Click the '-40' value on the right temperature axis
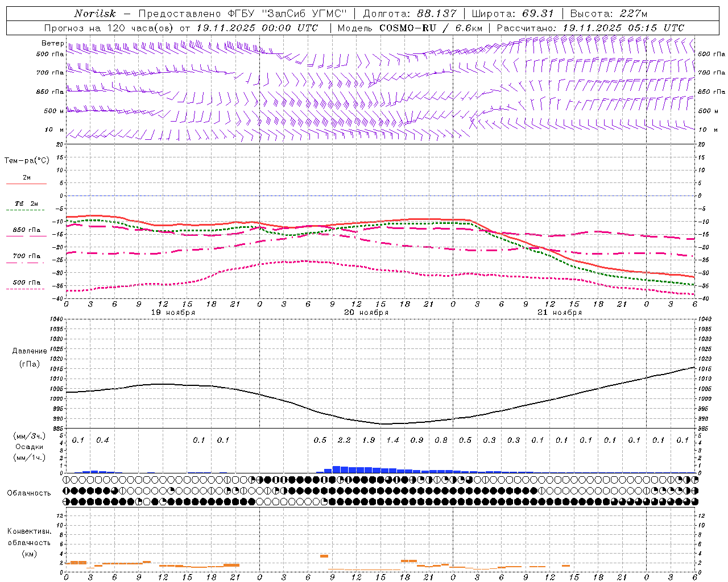Image resolution: width=728 pixels, height=582 pixels. 704,298
